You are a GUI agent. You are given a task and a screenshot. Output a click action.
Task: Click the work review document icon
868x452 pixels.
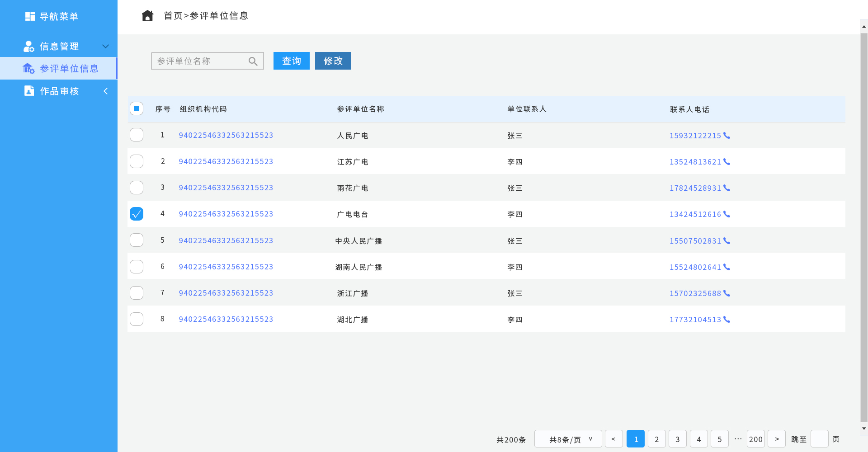tap(29, 91)
